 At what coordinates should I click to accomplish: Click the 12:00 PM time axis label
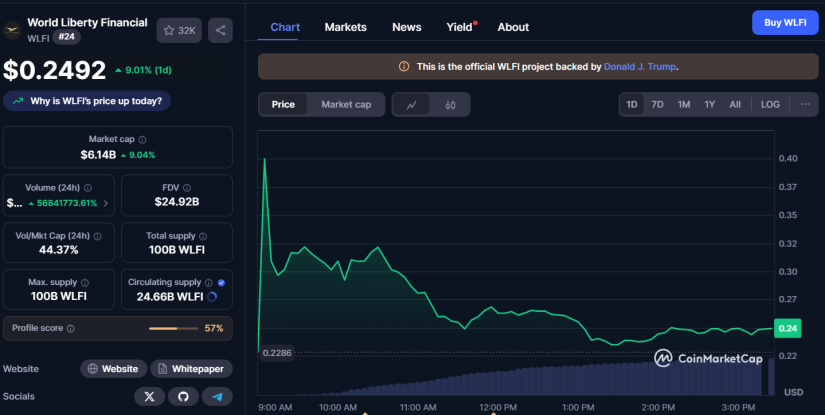click(x=498, y=408)
